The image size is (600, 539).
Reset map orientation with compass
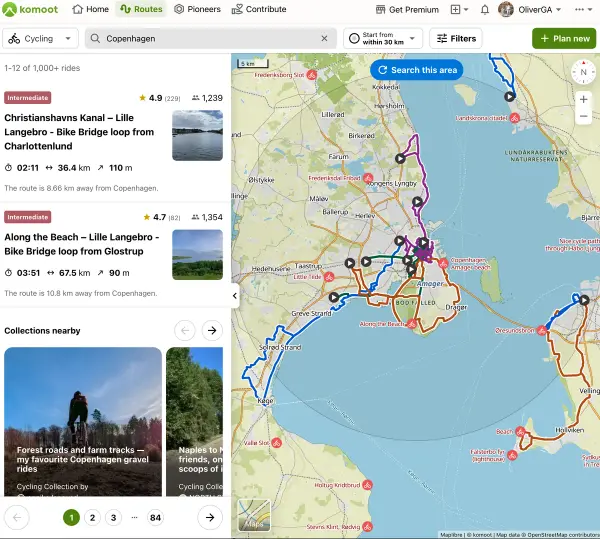(583, 72)
